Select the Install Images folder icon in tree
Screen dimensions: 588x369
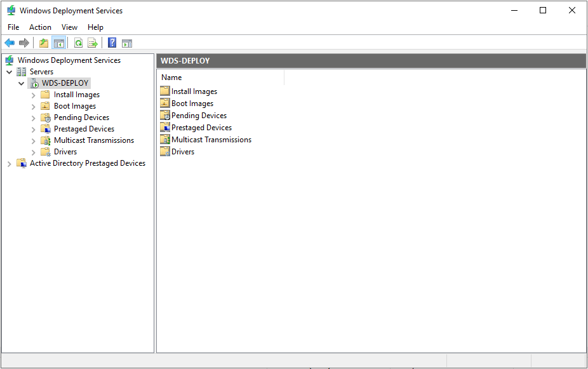click(45, 95)
